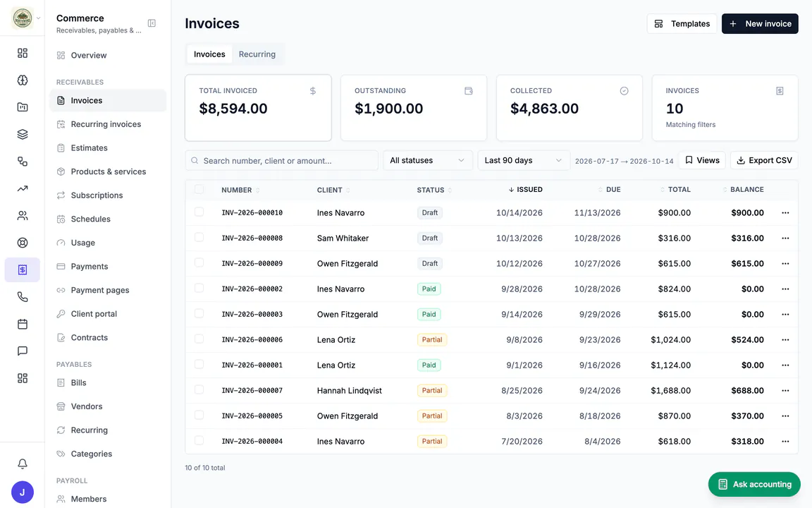The width and height of the screenshot is (812, 508).
Task: Open the workflow nodes icon in left rail
Action: [x=23, y=161]
